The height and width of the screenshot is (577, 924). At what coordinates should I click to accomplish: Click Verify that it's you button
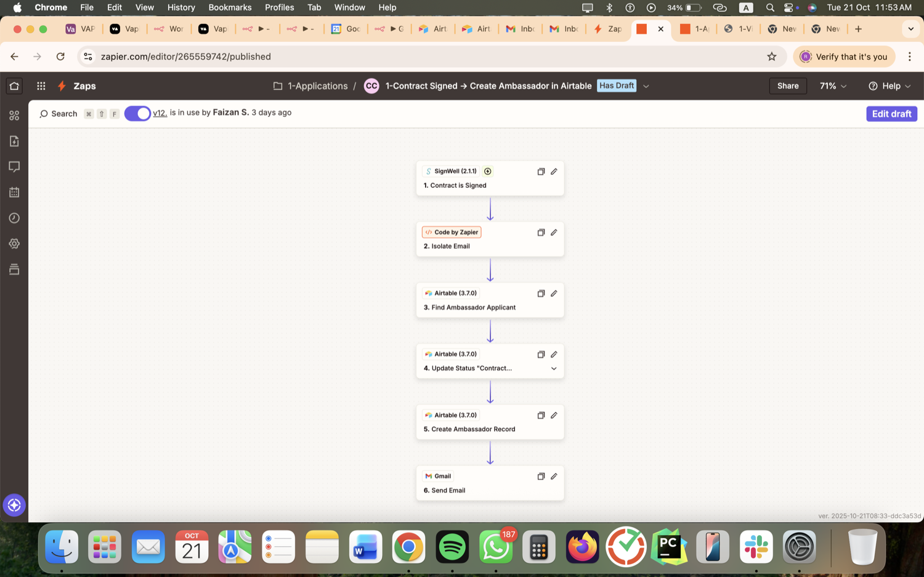click(844, 57)
